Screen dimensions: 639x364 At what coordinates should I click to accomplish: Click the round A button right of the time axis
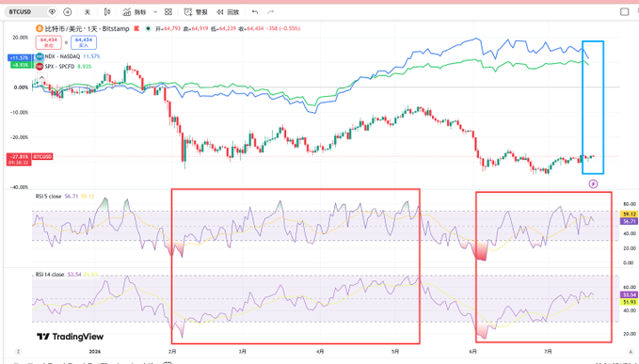631,352
